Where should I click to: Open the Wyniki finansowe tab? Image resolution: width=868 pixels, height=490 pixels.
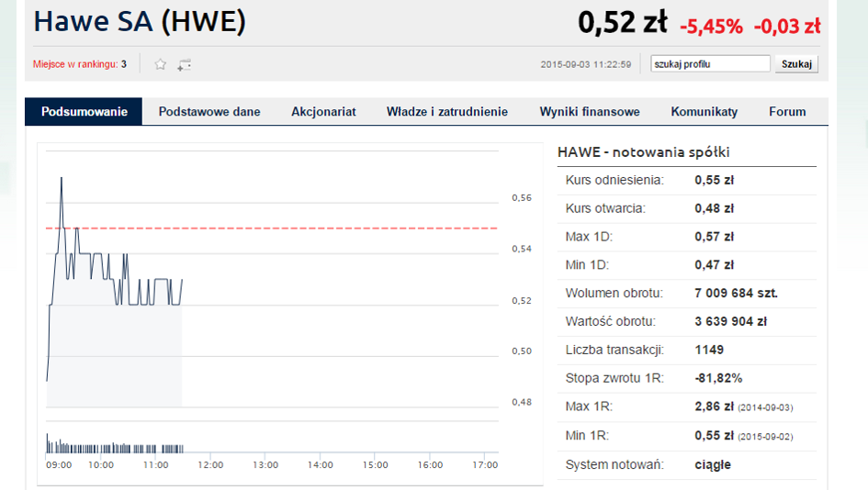pyautogui.click(x=590, y=112)
